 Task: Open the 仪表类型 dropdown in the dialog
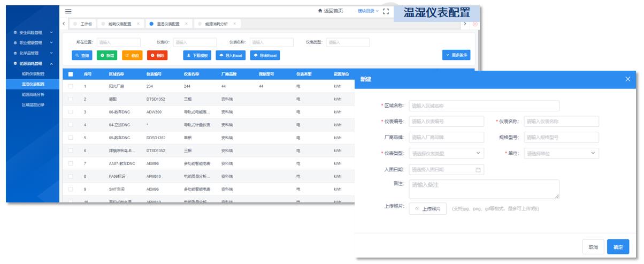pyautogui.click(x=446, y=153)
